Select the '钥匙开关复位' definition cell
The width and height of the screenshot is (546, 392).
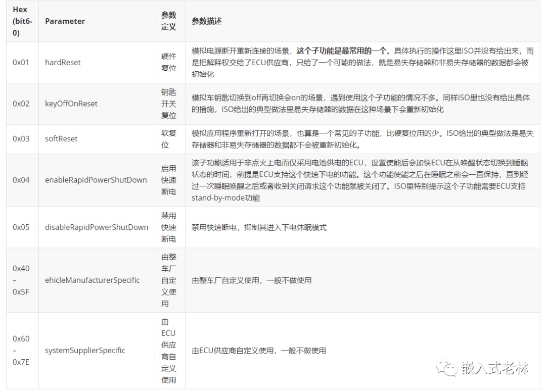tap(170, 104)
